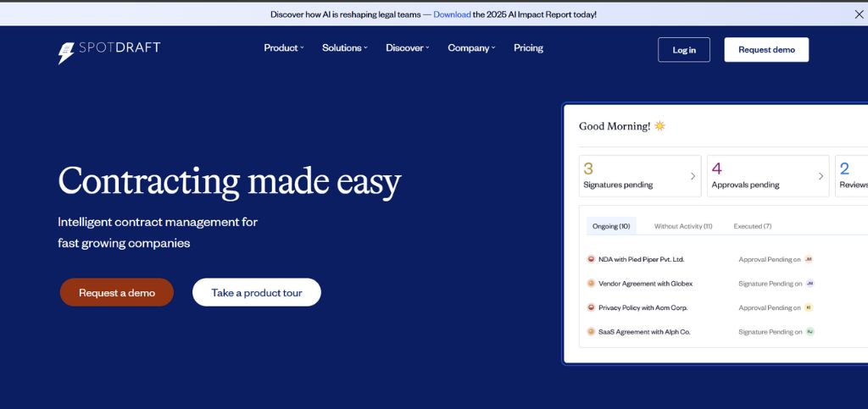Click Vendor Agreement with Globex
868x409 pixels.
(x=645, y=284)
